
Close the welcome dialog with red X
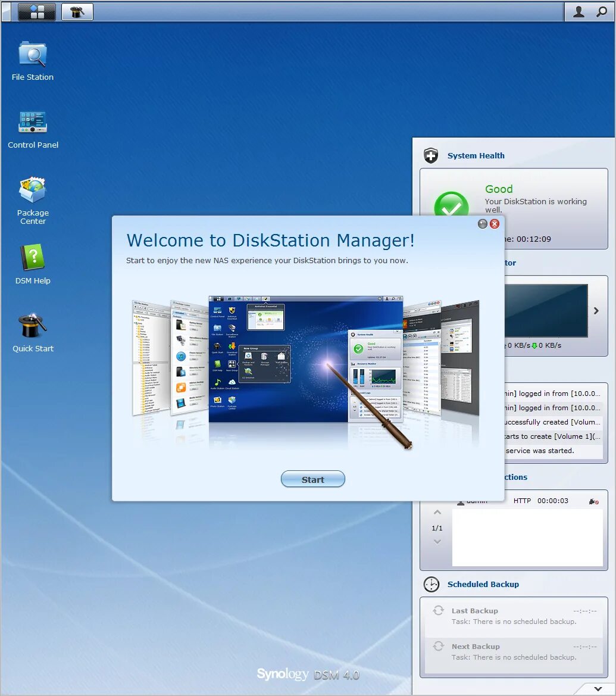[x=495, y=224]
